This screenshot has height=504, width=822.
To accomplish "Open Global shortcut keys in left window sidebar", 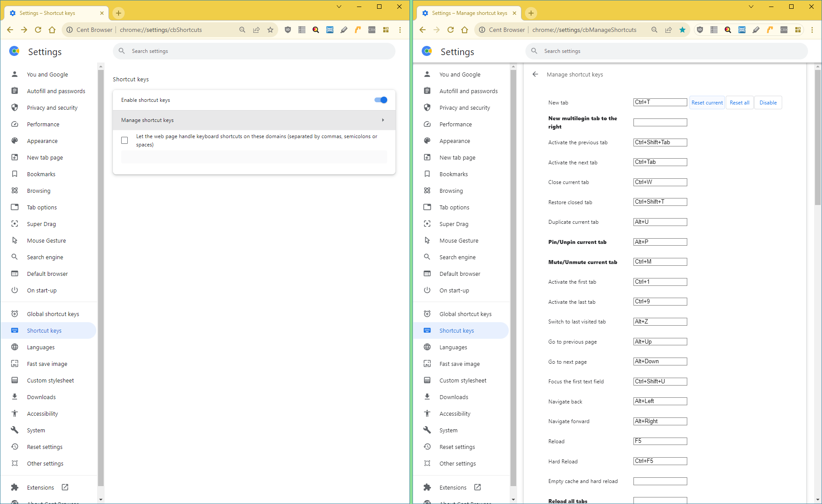I will [53, 314].
